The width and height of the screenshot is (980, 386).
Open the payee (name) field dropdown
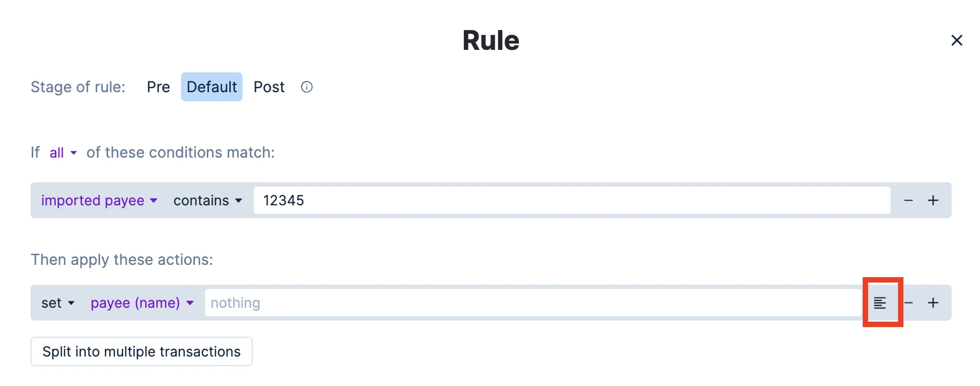tap(141, 303)
